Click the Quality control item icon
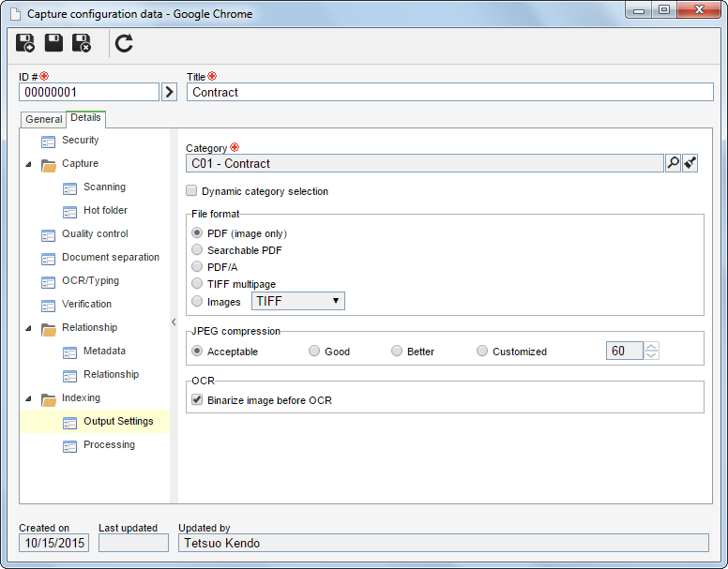This screenshot has height=569, width=728. point(48,235)
